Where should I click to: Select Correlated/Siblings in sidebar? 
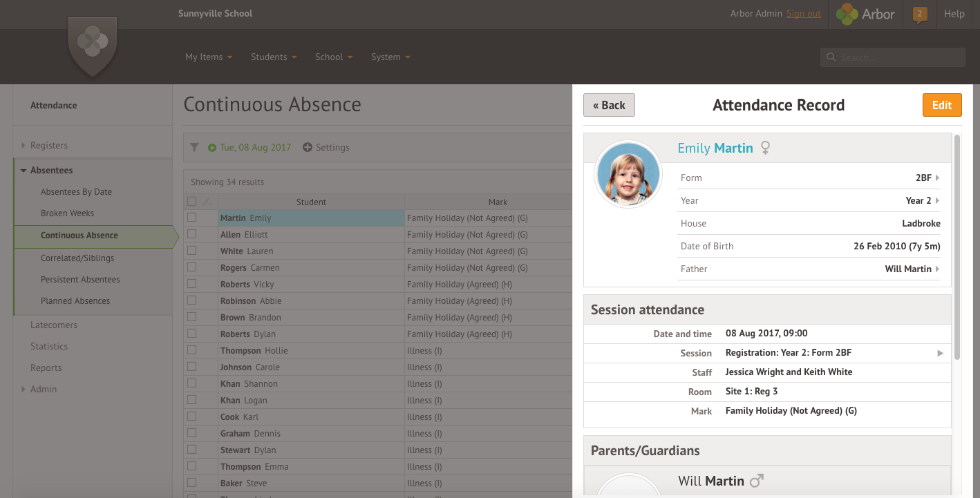[x=77, y=258]
